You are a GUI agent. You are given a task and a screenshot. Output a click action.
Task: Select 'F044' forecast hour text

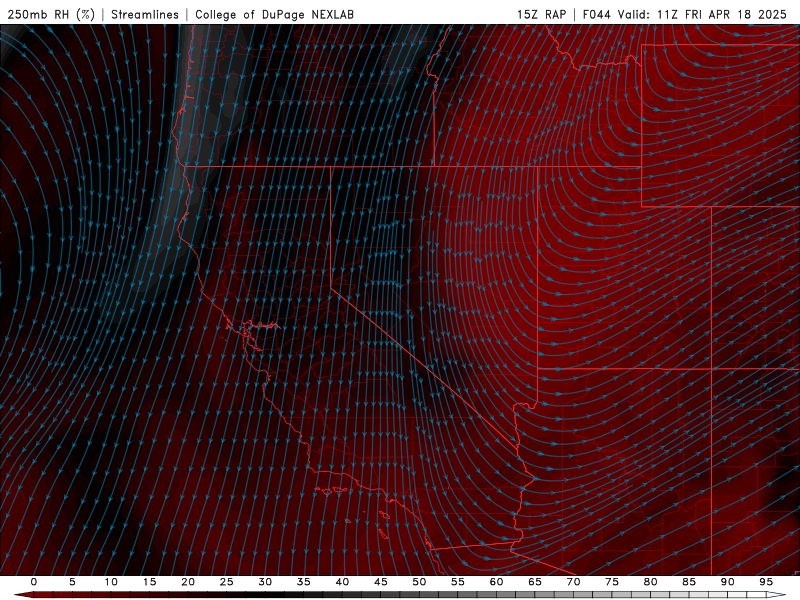coord(596,14)
